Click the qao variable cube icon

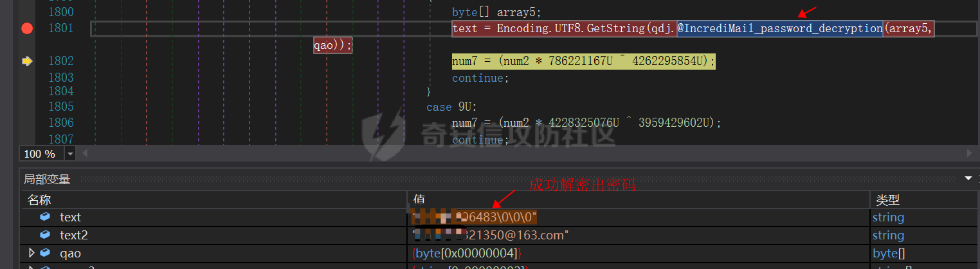click(44, 254)
